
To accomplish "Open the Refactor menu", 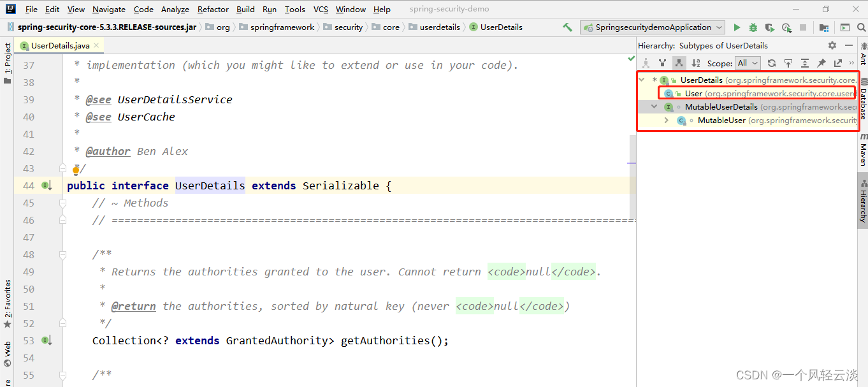I will (x=213, y=9).
